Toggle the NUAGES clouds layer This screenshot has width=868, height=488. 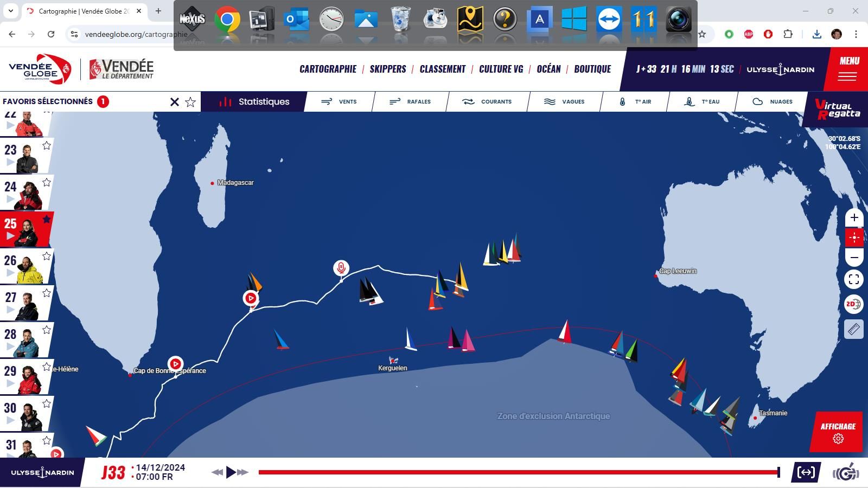click(x=773, y=101)
